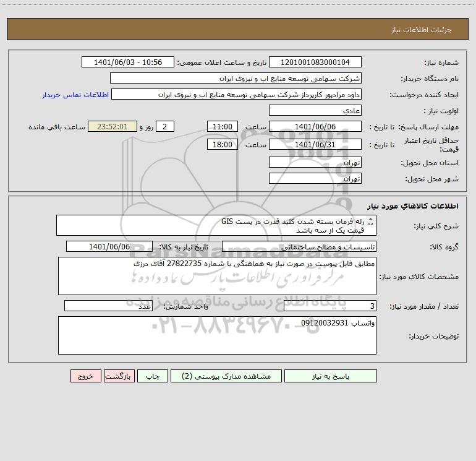Viewport: 476px width, 461px height.
Task: Click the delivery province field 'تهران'
Action: click(x=315, y=162)
